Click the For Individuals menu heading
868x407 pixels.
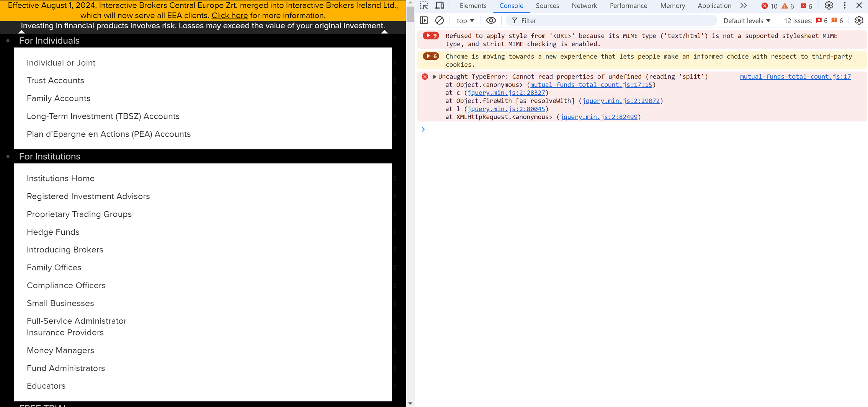[49, 41]
